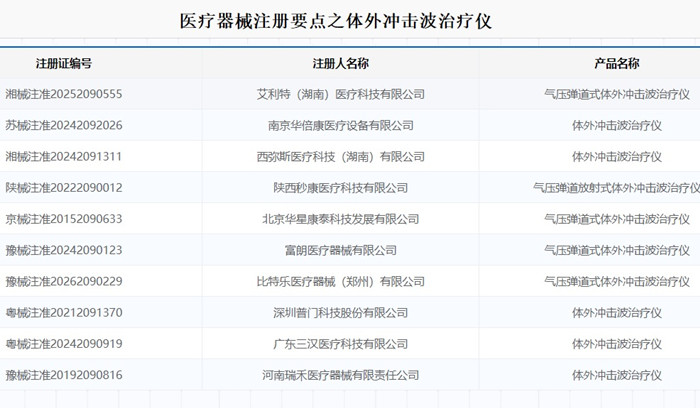
Task: Select registration number 苏械注准20242092026
Action: [x=64, y=125]
